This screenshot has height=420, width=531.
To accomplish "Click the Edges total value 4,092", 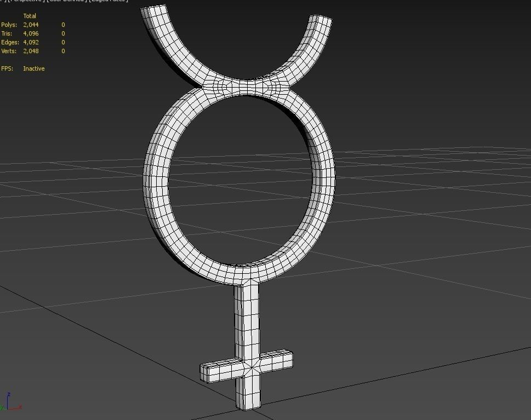I will click(31, 42).
